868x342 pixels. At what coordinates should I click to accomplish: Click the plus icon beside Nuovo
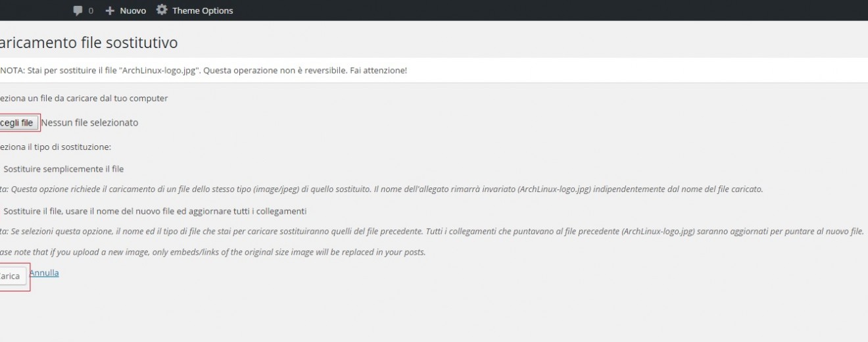[110, 11]
